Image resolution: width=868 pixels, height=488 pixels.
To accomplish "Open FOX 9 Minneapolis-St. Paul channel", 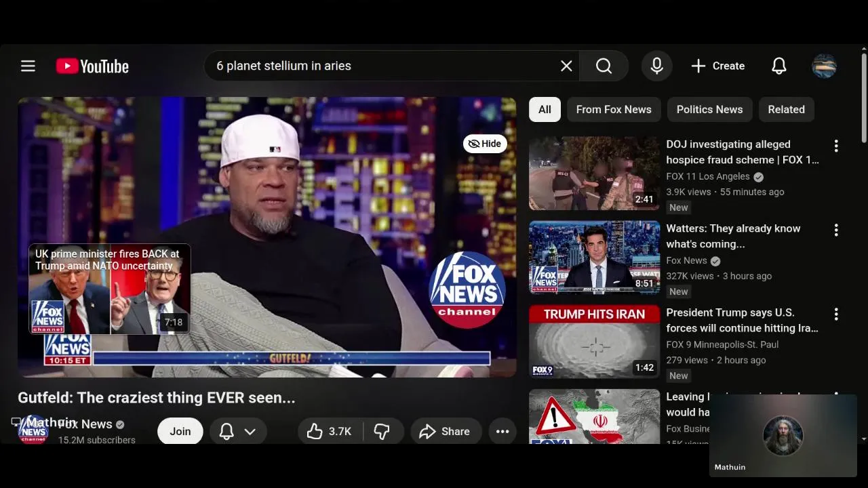I will coord(722,344).
